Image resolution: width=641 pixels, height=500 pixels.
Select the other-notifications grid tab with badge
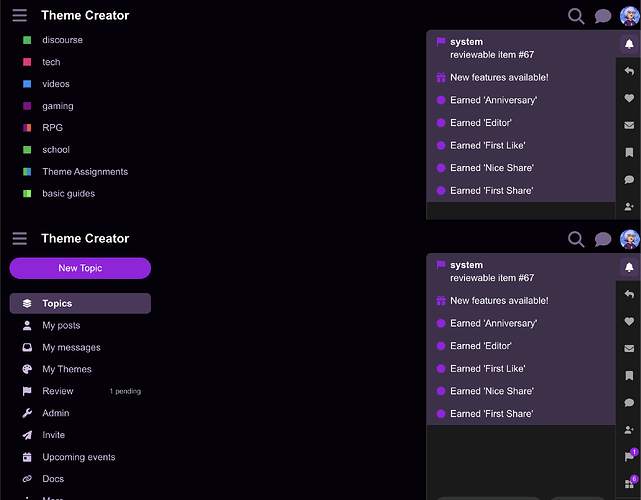pos(630,484)
